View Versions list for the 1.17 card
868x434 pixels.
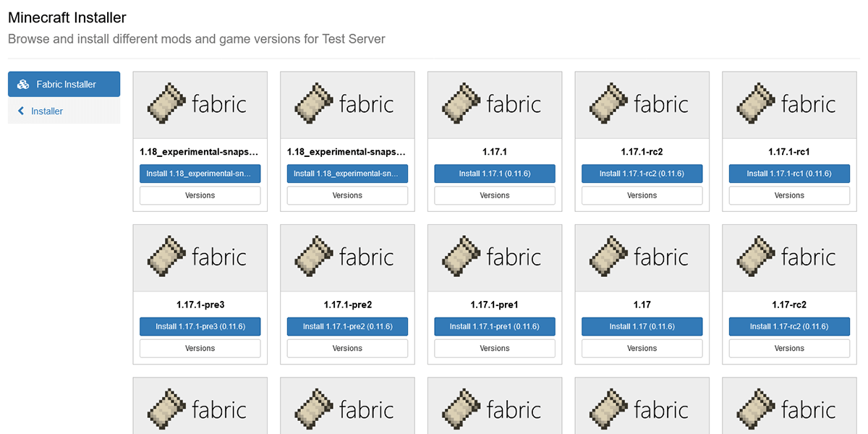point(642,348)
